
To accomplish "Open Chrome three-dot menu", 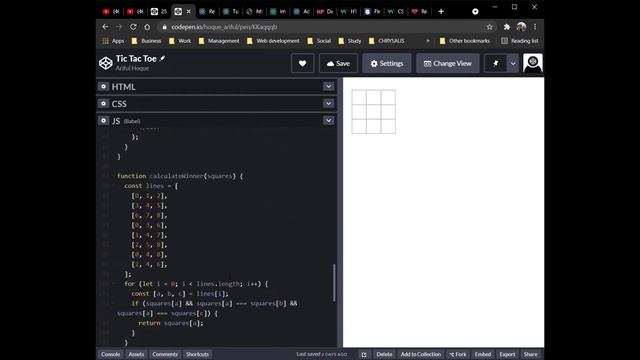I will click(535, 27).
